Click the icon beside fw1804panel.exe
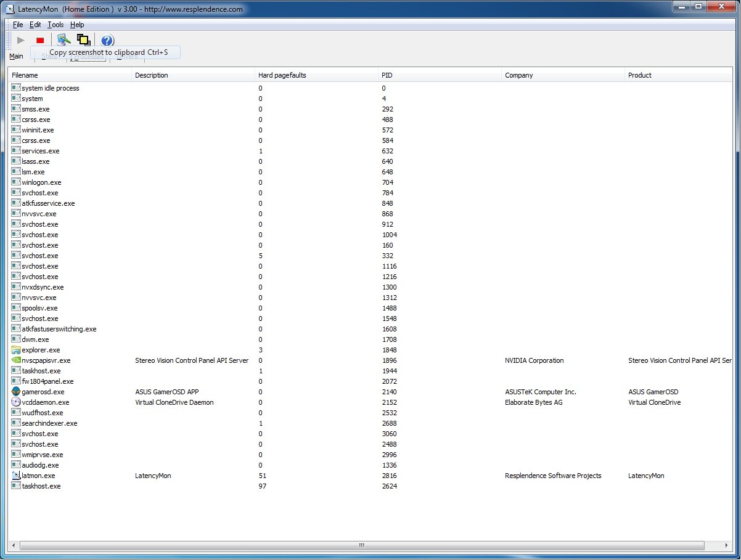 [16, 381]
